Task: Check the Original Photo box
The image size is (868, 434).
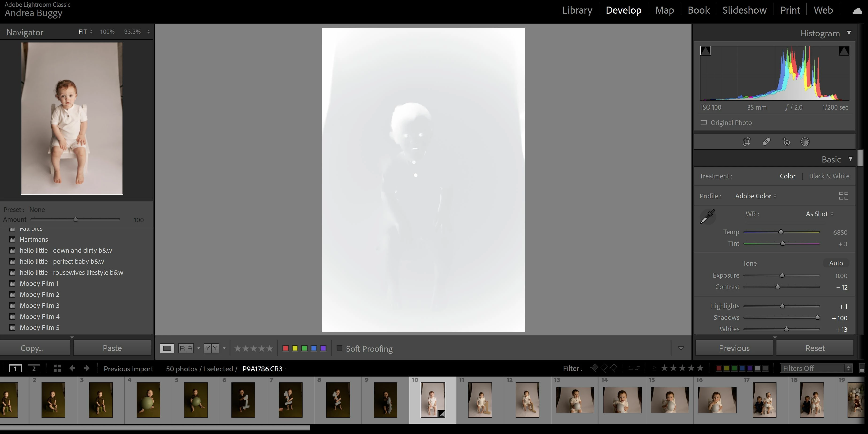Action: (704, 123)
